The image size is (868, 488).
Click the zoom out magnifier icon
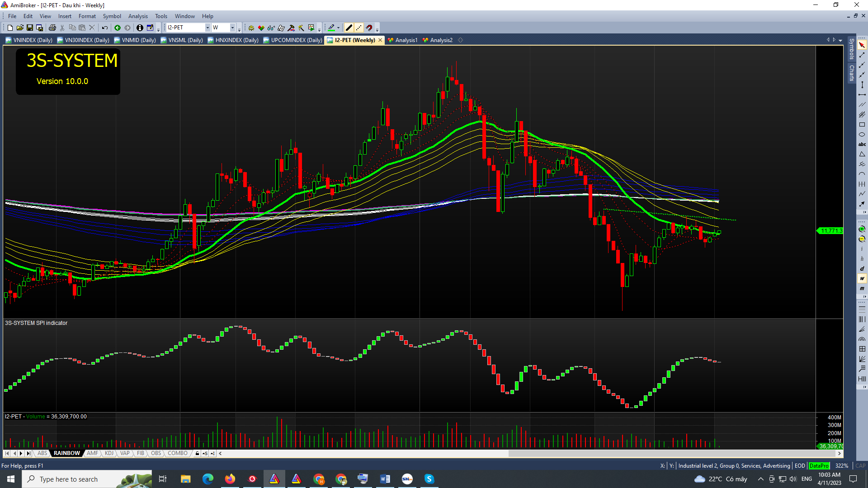[862, 239]
